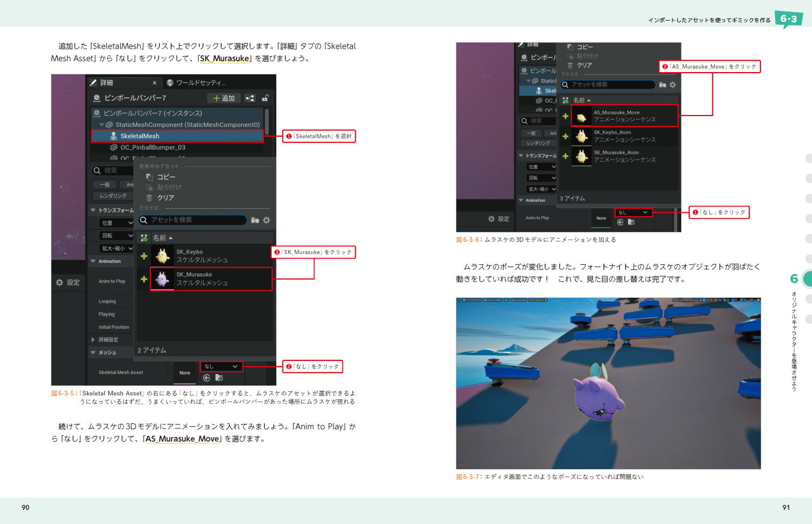The width and height of the screenshot is (812, 524).
Task: Use selected asset arrow under Skeletal Mesh Asset
Action: point(207,378)
